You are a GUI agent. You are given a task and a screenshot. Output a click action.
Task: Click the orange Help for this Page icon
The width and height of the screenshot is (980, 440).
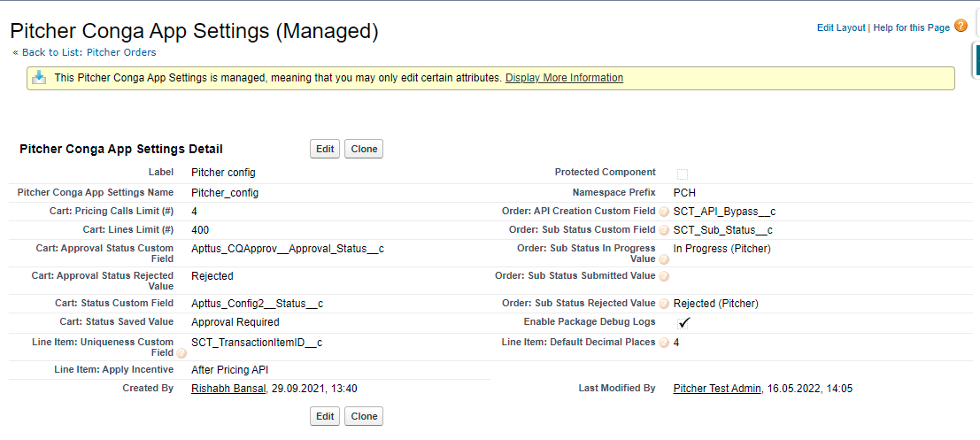[961, 27]
